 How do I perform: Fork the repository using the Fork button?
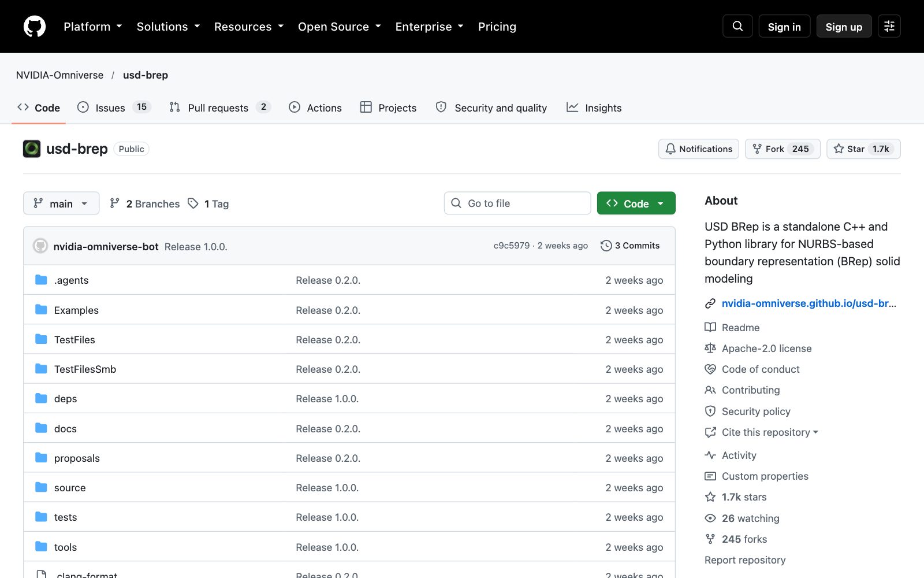point(783,149)
